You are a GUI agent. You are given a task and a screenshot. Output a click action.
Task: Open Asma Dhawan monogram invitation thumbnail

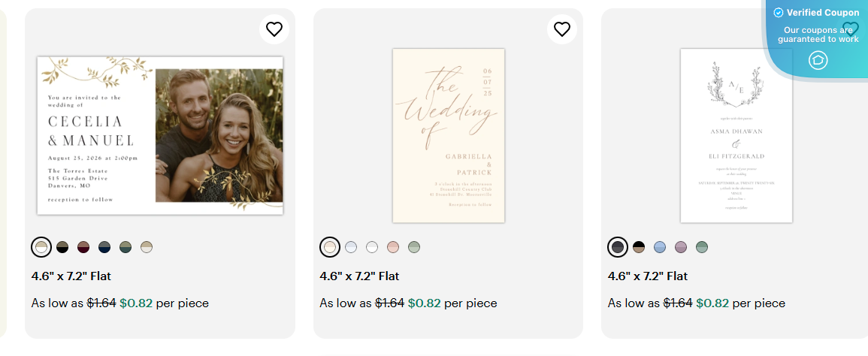tap(736, 135)
